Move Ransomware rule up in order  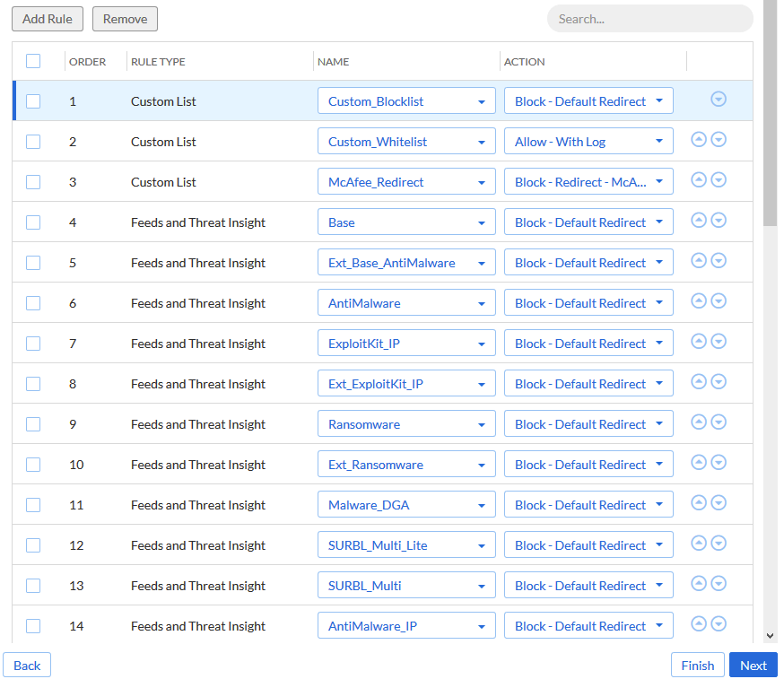[699, 422]
